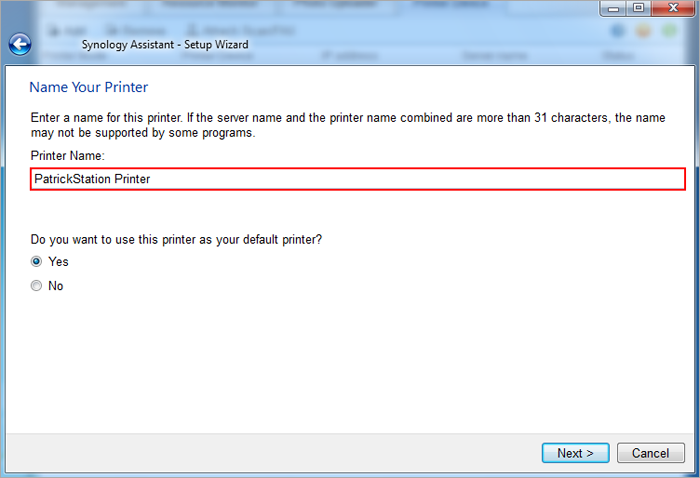Click the Yes option label text

point(58,262)
